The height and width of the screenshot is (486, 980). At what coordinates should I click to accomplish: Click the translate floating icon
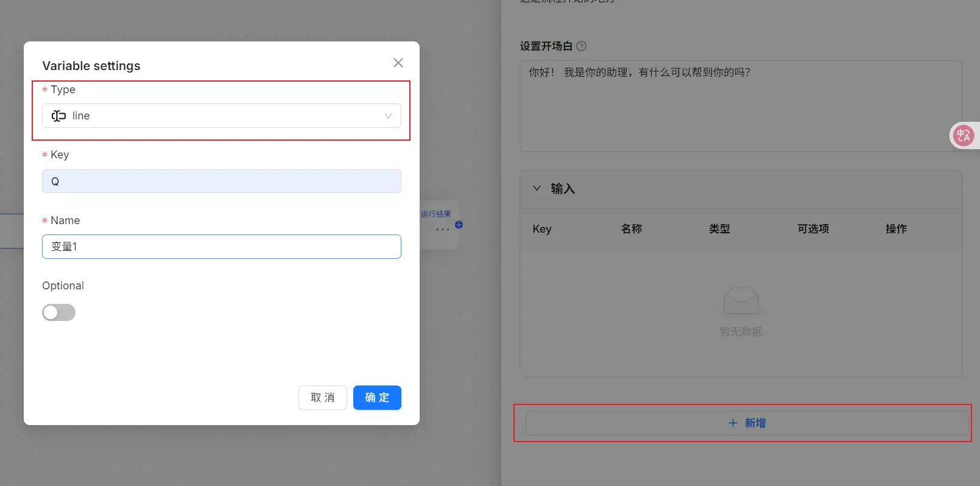[x=964, y=135]
